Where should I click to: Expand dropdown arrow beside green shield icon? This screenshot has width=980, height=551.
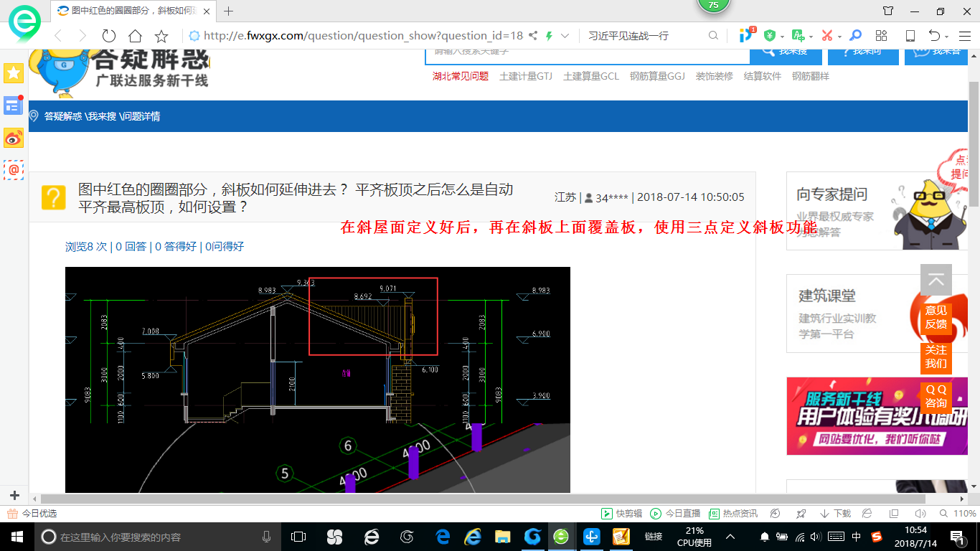pos(781,36)
